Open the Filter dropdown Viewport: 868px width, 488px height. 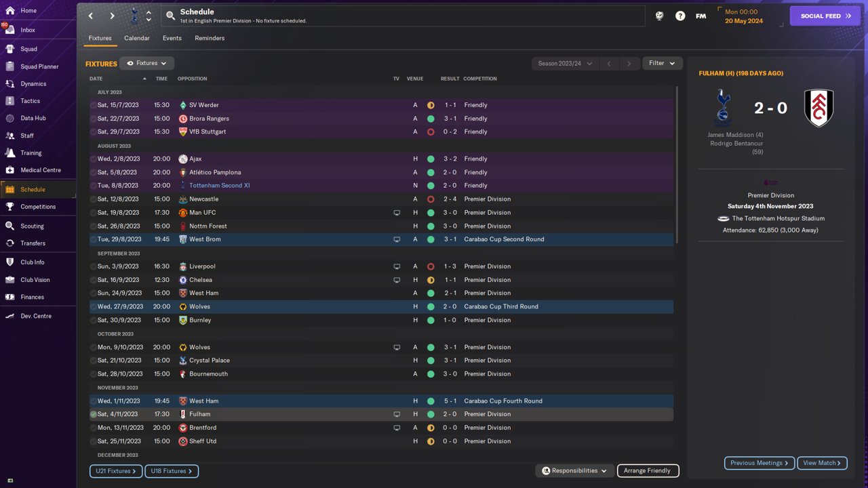[662, 64]
